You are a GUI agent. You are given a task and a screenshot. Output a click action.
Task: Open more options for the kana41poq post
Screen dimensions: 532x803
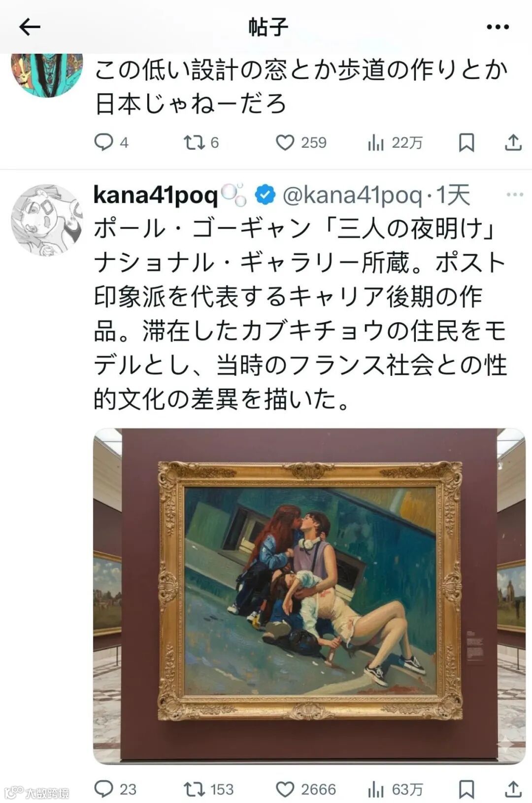[x=514, y=195]
